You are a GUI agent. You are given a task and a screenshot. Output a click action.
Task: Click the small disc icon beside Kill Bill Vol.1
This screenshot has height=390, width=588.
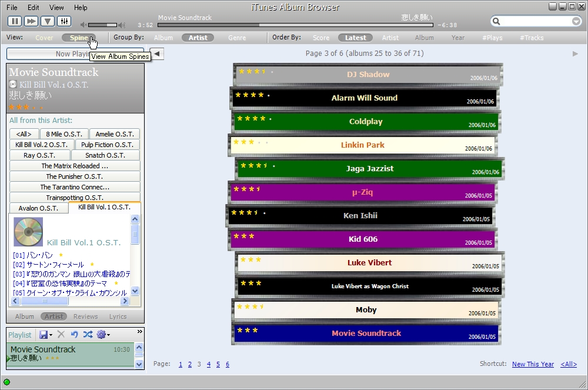coord(13,84)
